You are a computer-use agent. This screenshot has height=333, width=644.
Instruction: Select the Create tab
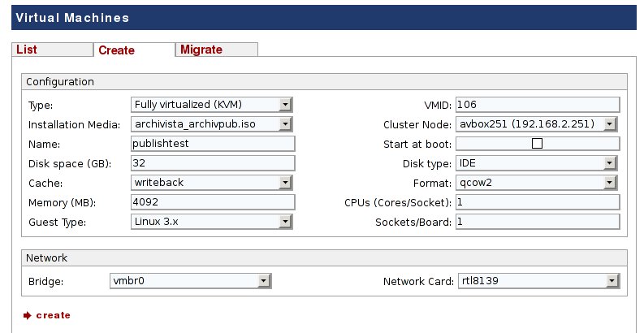coord(116,50)
